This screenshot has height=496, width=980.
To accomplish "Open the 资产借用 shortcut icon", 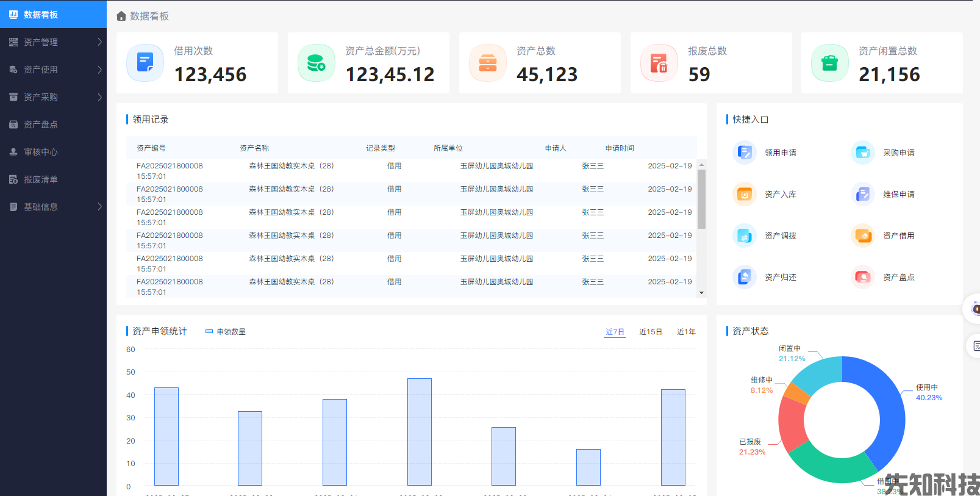I will point(863,235).
